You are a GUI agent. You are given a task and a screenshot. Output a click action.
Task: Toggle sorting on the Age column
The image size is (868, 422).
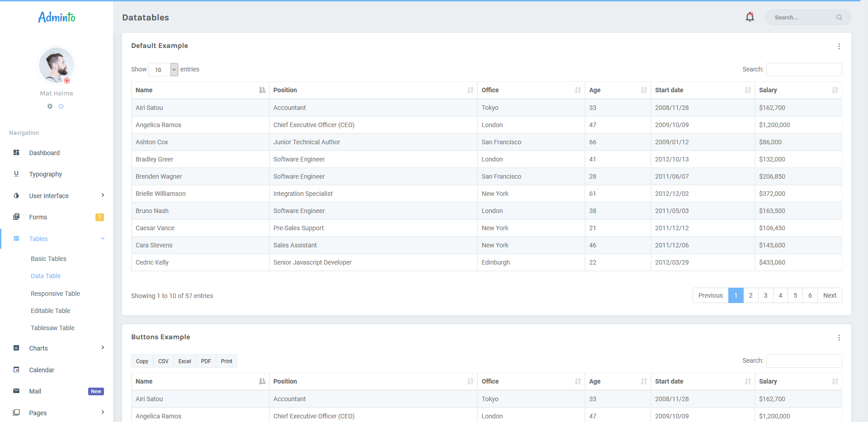(x=644, y=90)
